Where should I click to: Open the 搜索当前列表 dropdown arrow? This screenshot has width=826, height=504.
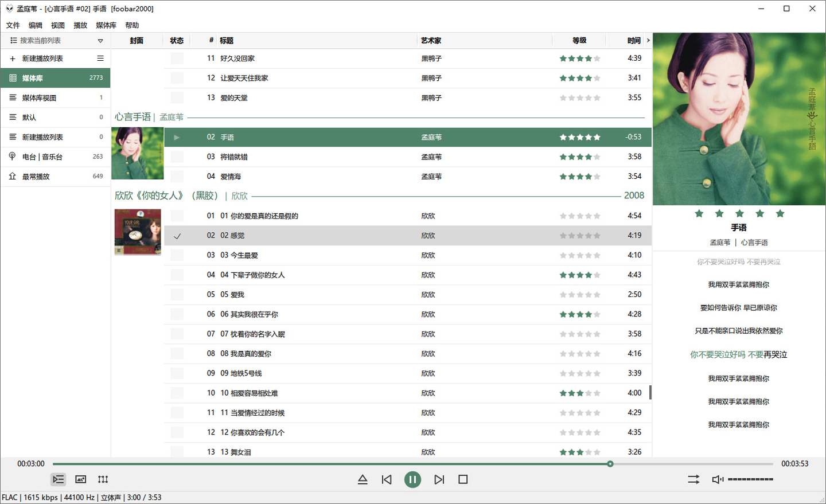pyautogui.click(x=100, y=40)
